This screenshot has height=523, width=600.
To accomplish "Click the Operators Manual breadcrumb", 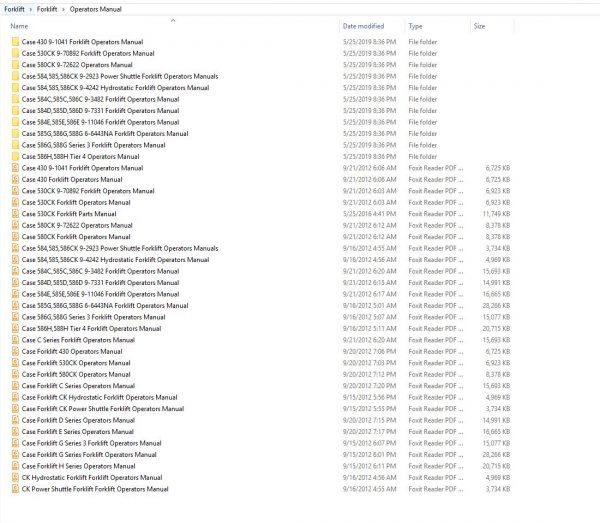I will click(x=95, y=9).
